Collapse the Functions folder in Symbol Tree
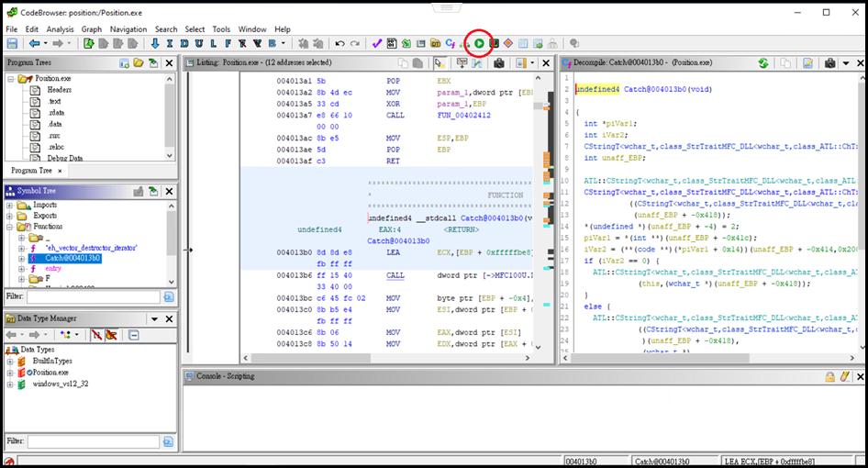This screenshot has width=868, height=468. point(9,227)
